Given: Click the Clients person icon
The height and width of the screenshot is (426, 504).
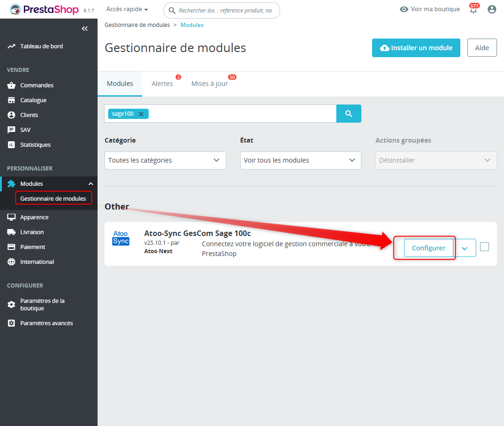Looking at the screenshot, I should (x=11, y=115).
